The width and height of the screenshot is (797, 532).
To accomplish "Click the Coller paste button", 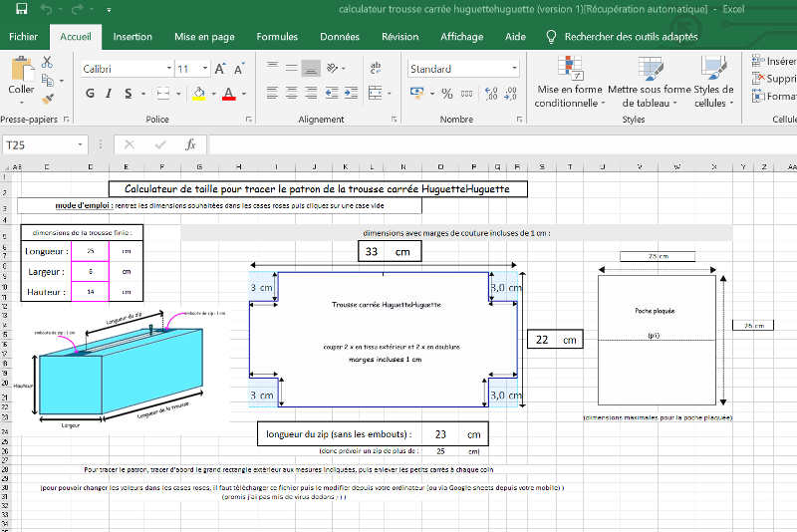I will (21, 77).
